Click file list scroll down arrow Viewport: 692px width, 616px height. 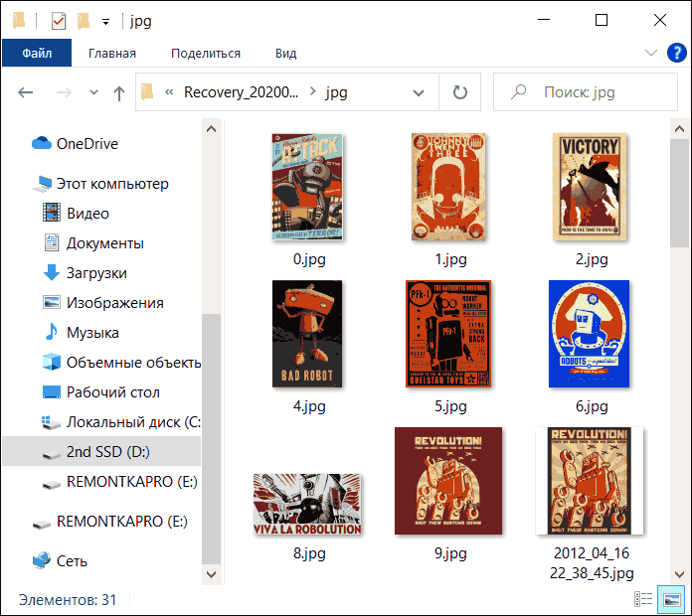pyautogui.click(x=680, y=574)
